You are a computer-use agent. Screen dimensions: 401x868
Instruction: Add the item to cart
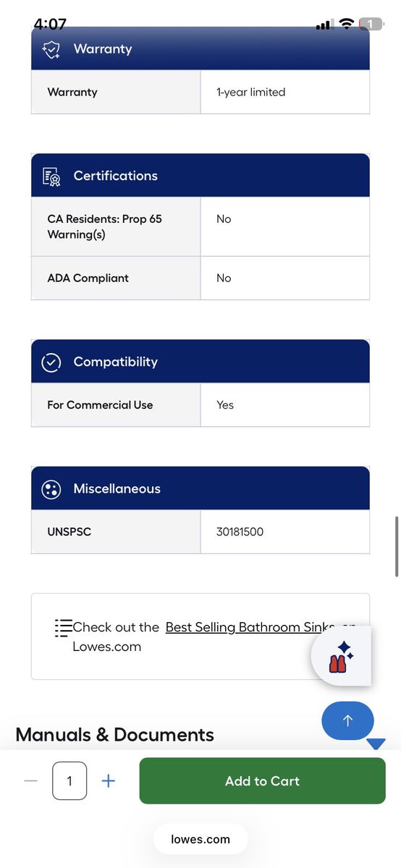click(262, 781)
